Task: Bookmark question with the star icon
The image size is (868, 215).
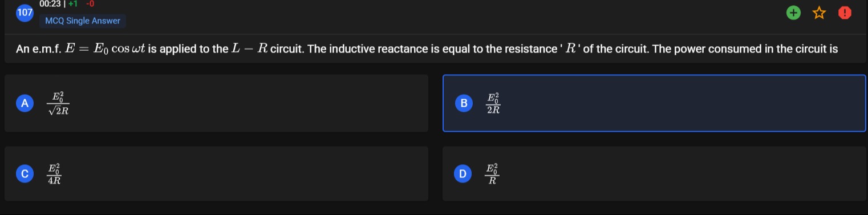Action: click(x=818, y=13)
